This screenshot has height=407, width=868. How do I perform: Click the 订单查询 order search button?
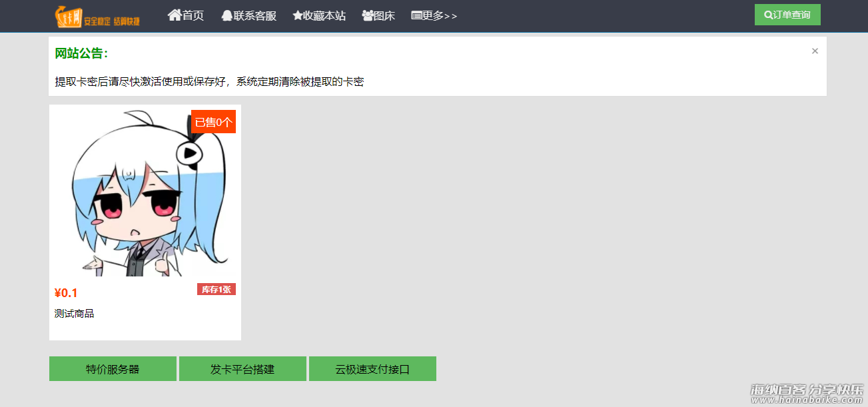(x=787, y=15)
